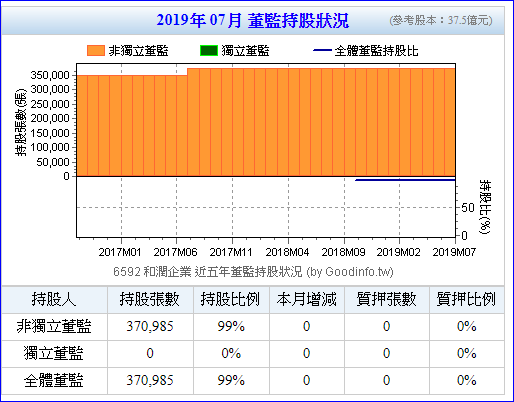This screenshot has width=514, height=402.
Task: Select the 持股比例 column header
Action: tap(231, 299)
